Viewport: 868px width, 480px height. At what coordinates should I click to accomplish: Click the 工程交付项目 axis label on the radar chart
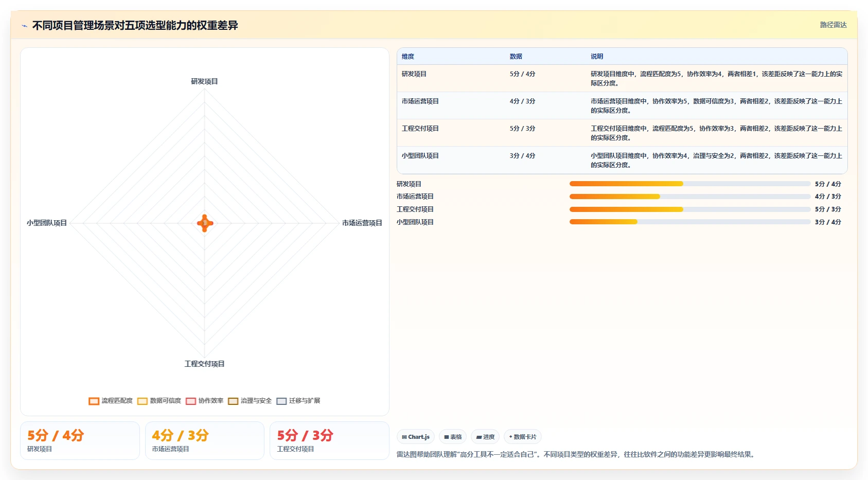pos(204,364)
